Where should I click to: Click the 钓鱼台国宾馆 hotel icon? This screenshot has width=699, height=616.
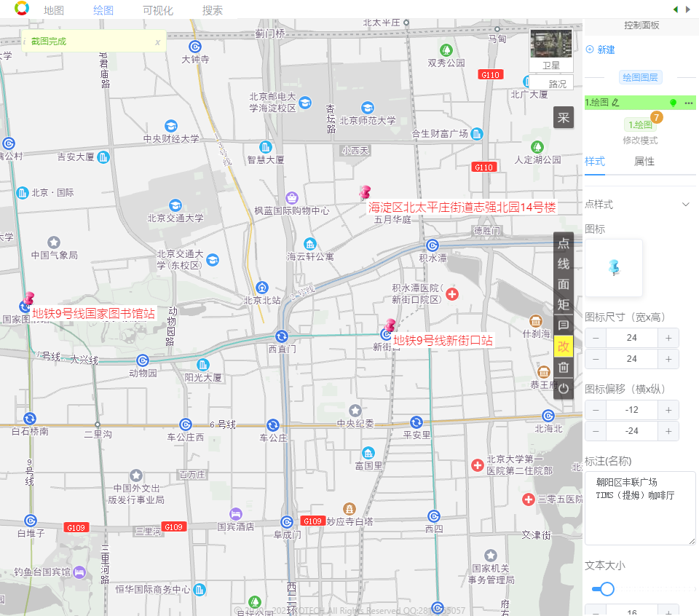pos(79,572)
